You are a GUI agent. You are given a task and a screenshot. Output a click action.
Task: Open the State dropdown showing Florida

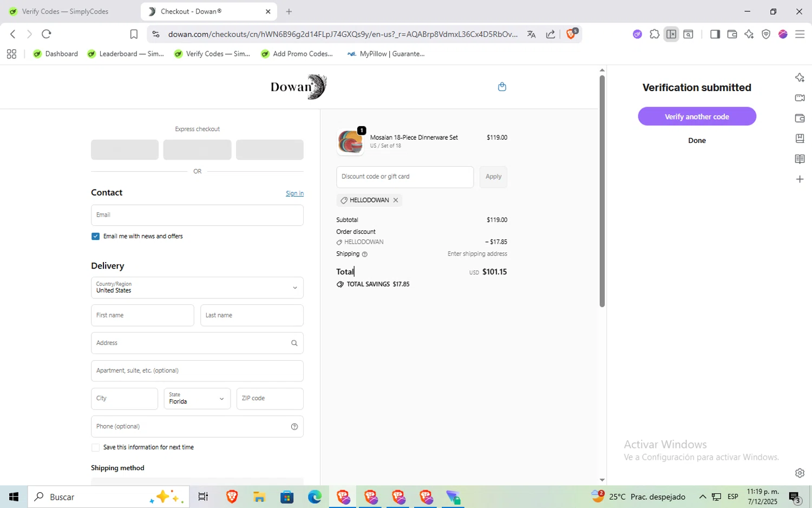tap(197, 399)
